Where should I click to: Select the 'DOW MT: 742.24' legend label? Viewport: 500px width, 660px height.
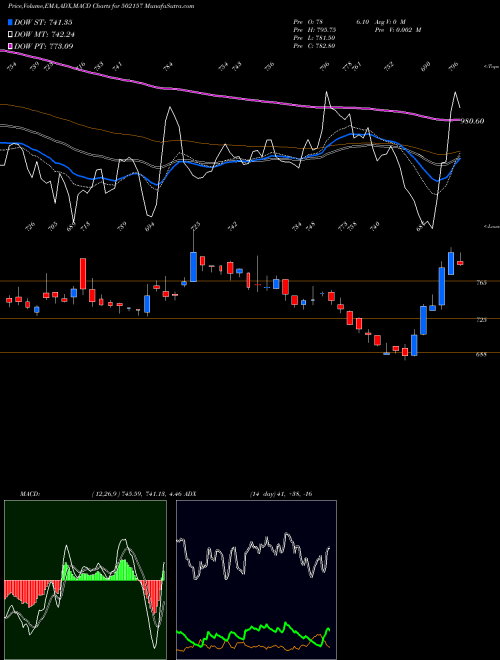coord(45,35)
